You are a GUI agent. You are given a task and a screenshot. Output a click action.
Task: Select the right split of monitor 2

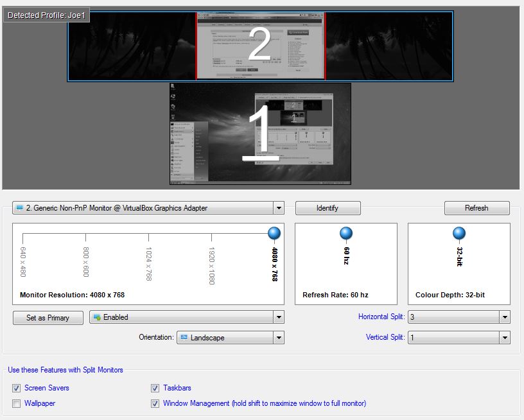point(389,46)
